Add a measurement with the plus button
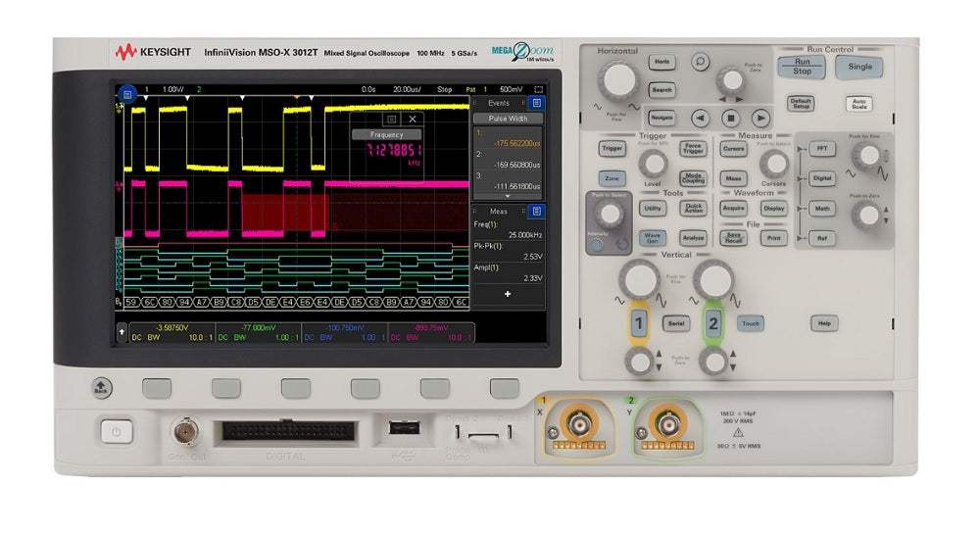 tap(507, 294)
